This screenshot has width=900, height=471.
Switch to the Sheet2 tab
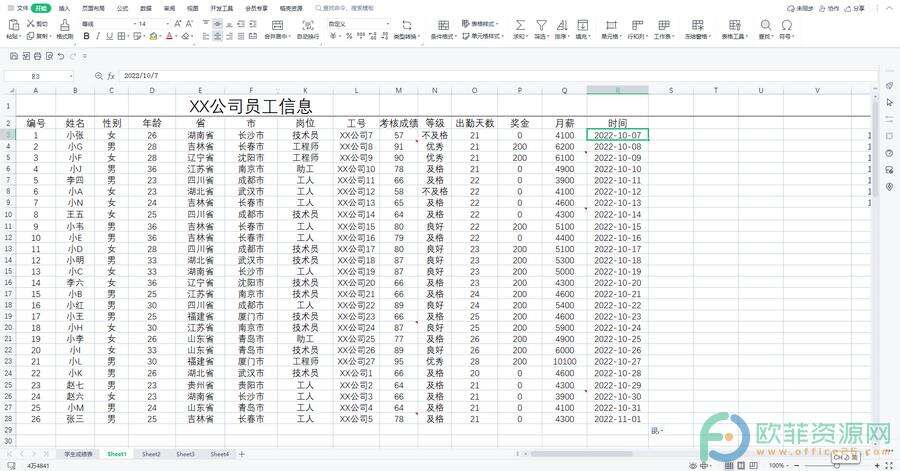click(151, 454)
